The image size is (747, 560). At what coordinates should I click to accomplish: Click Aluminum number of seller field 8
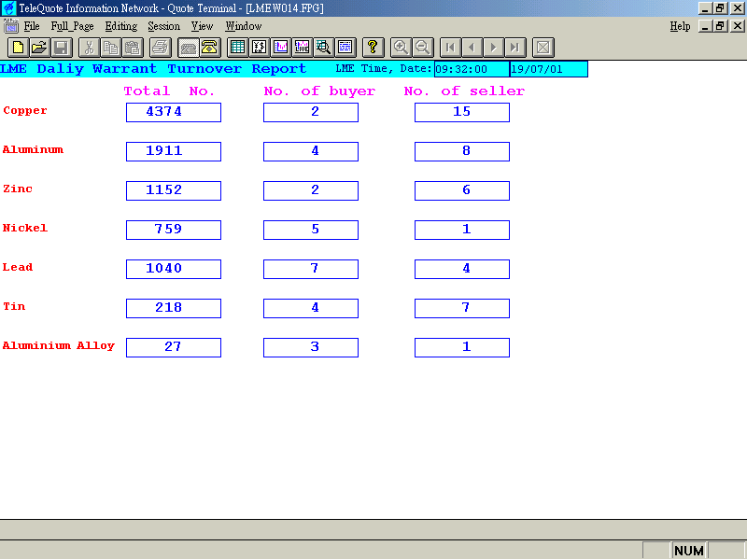pos(462,151)
